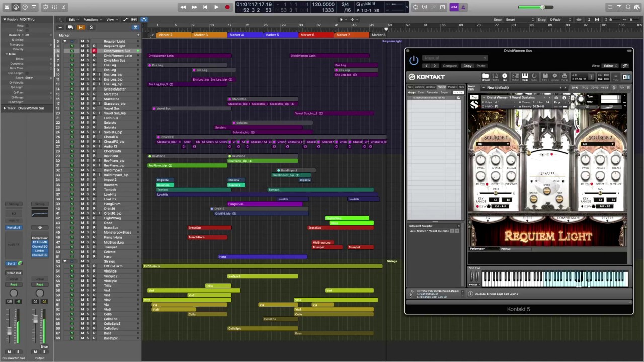Image resolution: width=644 pixels, height=362 pixels.
Task: Select the Harp region in the arrangement
Action: pos(263,257)
